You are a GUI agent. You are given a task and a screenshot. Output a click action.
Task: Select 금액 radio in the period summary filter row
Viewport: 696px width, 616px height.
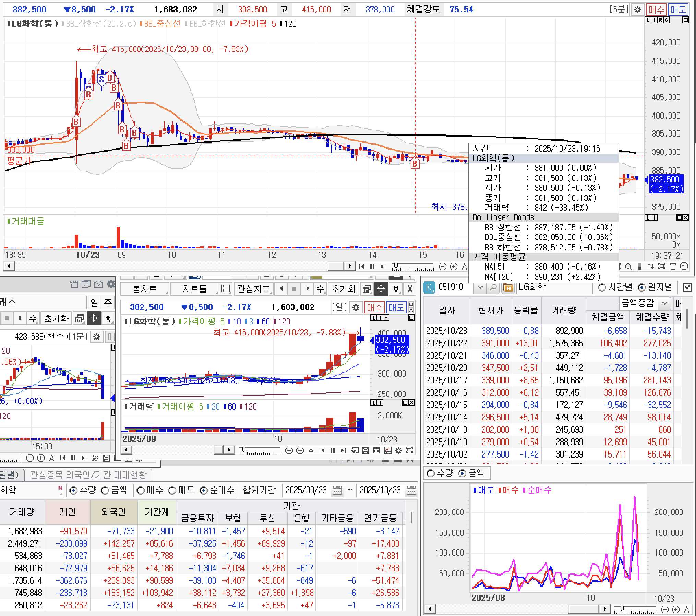point(106,490)
